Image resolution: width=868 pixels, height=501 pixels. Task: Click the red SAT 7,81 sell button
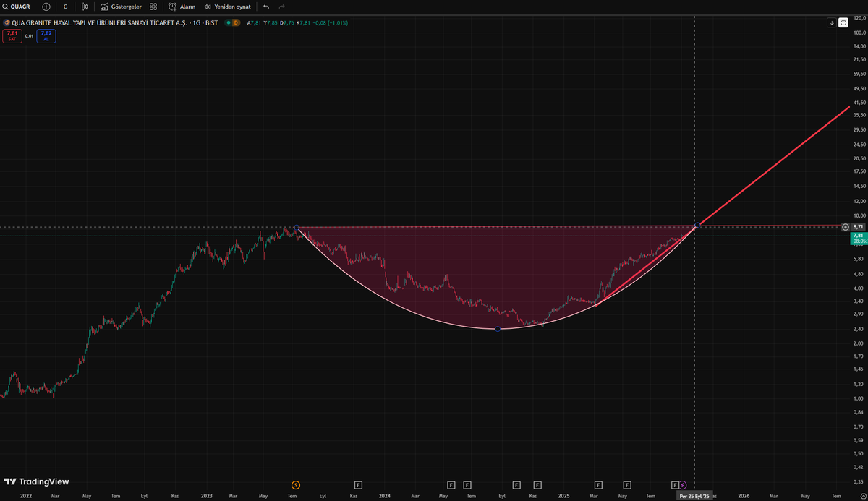[x=12, y=35]
